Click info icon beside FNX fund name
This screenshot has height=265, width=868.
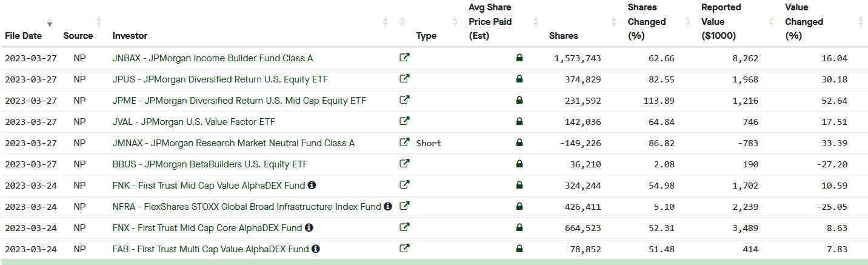click(x=309, y=227)
